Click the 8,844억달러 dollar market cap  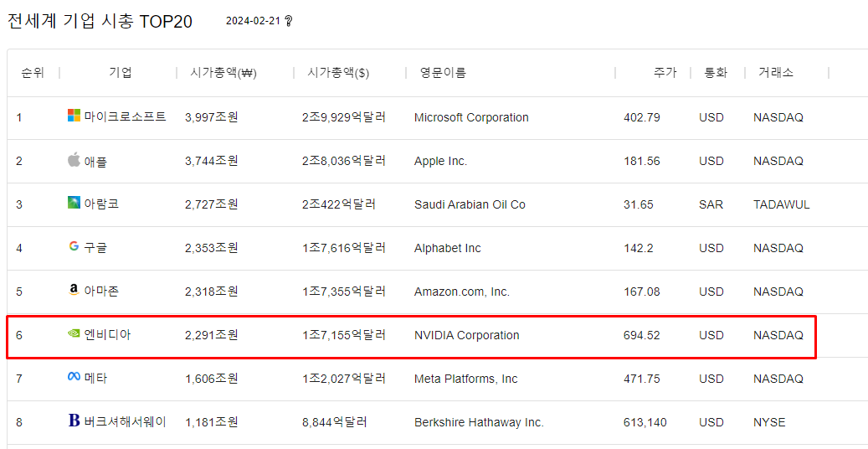[x=334, y=422]
